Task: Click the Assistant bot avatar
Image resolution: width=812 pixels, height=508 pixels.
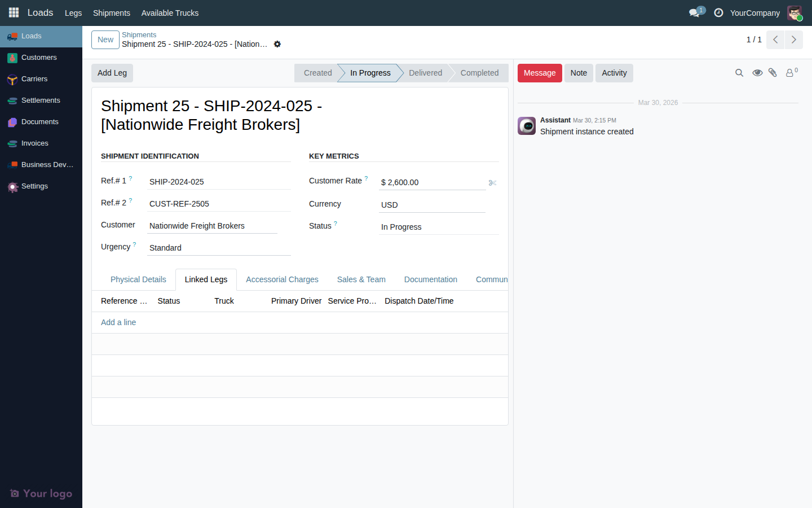Action: [x=527, y=126]
